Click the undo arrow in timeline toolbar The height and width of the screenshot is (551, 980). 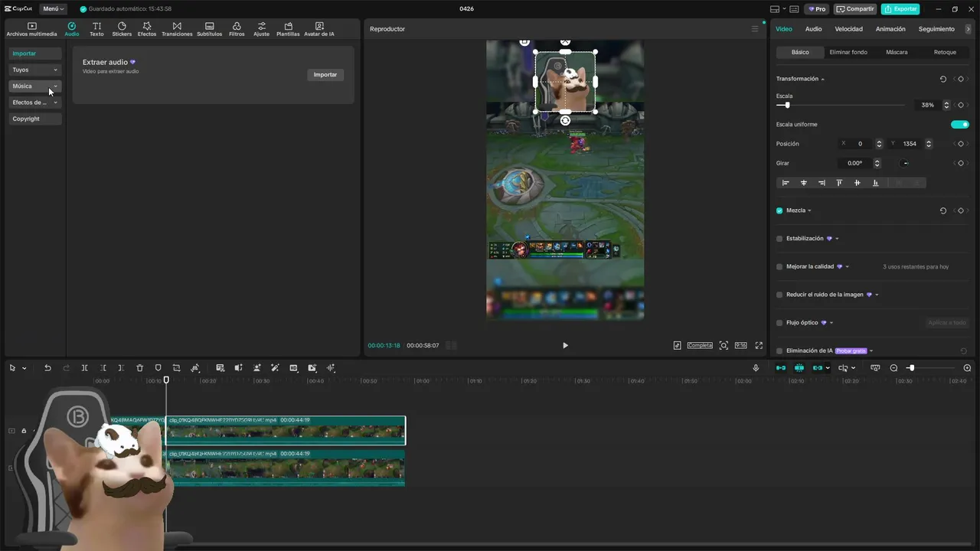pos(47,368)
